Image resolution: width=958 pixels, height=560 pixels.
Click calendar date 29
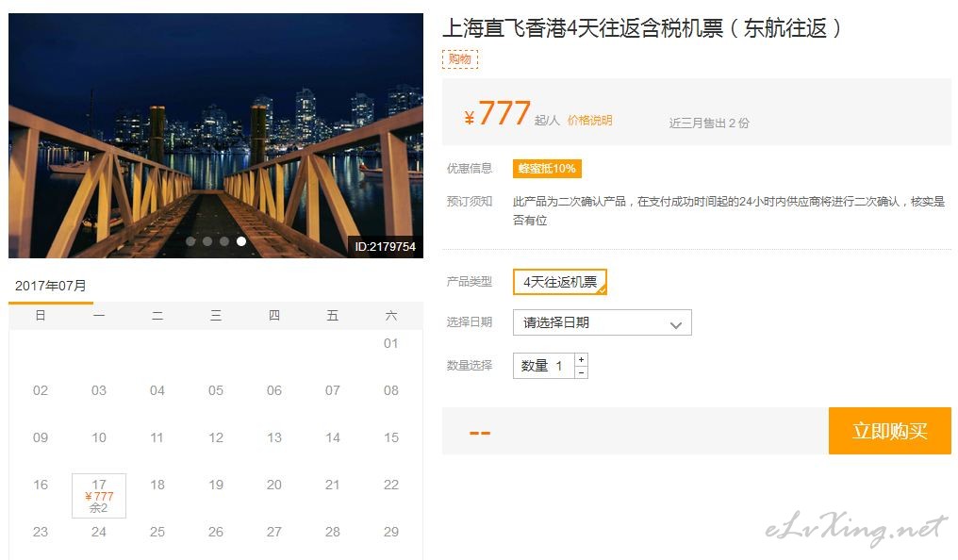coord(391,532)
